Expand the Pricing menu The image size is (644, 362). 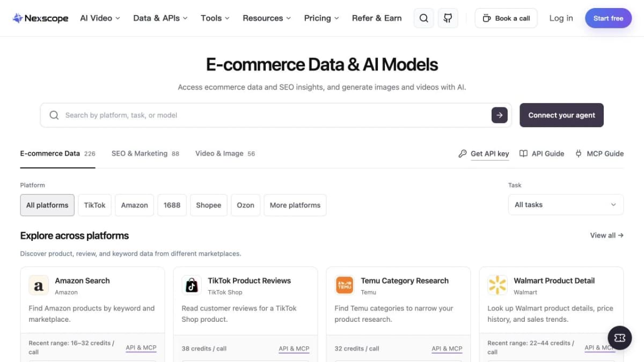coord(321,18)
